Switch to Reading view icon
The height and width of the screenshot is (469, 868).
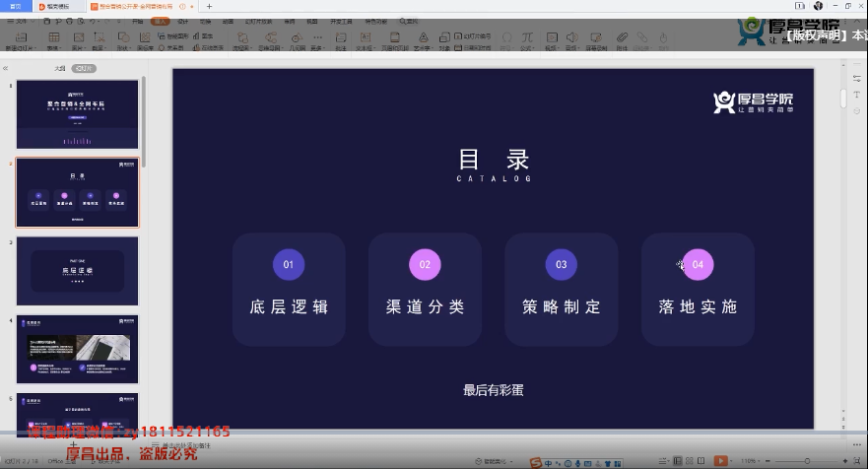[701, 461]
